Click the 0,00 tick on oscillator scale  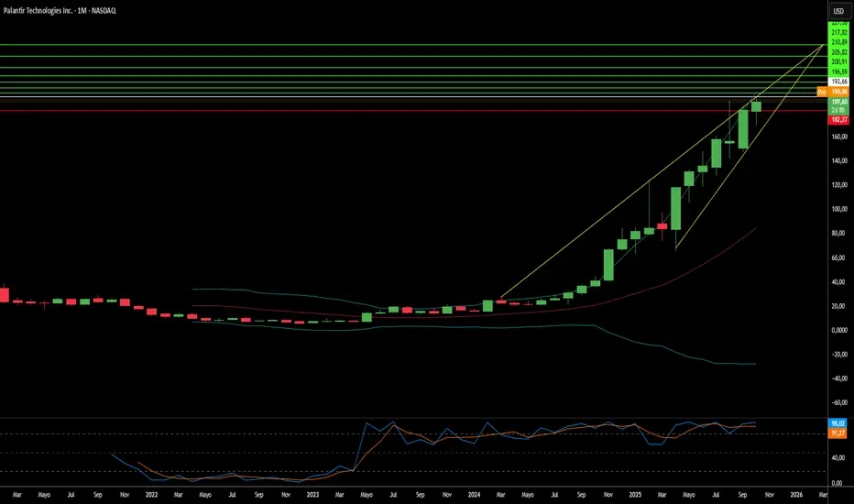pyautogui.click(x=839, y=483)
